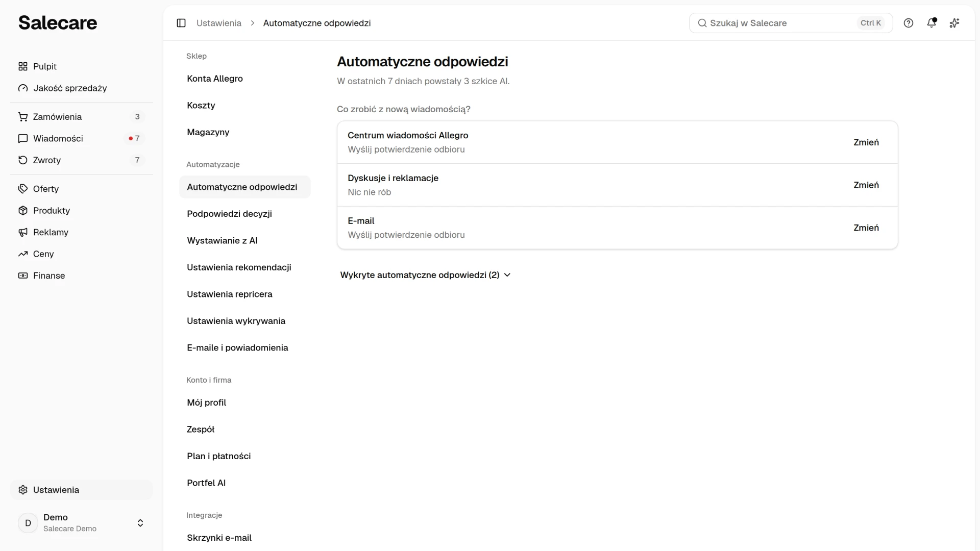Open Ceny in left sidebar
Viewport: 980px width, 551px height.
pos(82,254)
